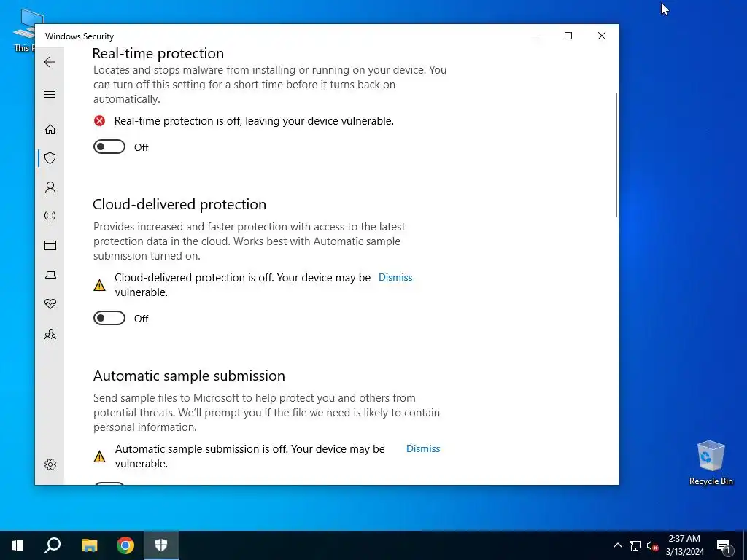Click the Windows Security vertical scrollbar
747x560 pixels.
616,156
